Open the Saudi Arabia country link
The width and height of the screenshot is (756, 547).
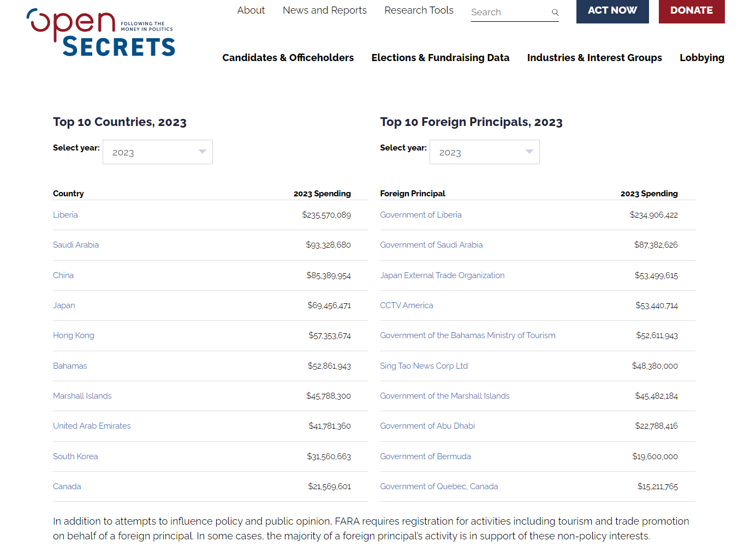tap(76, 245)
